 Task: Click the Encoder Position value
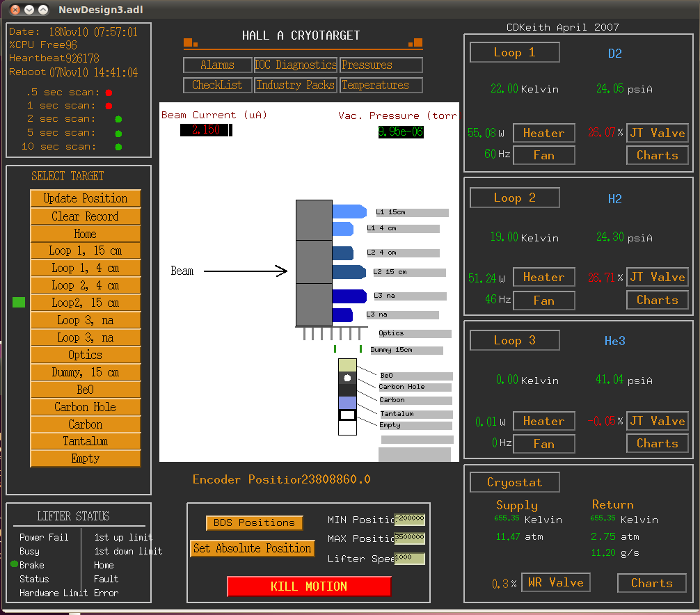(x=335, y=479)
